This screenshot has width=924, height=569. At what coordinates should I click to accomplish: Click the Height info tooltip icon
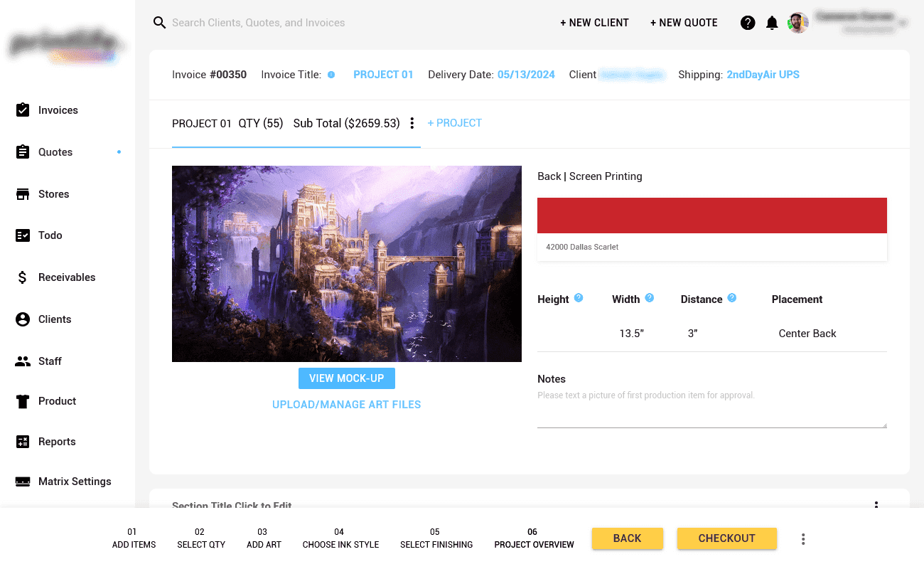pyautogui.click(x=579, y=298)
